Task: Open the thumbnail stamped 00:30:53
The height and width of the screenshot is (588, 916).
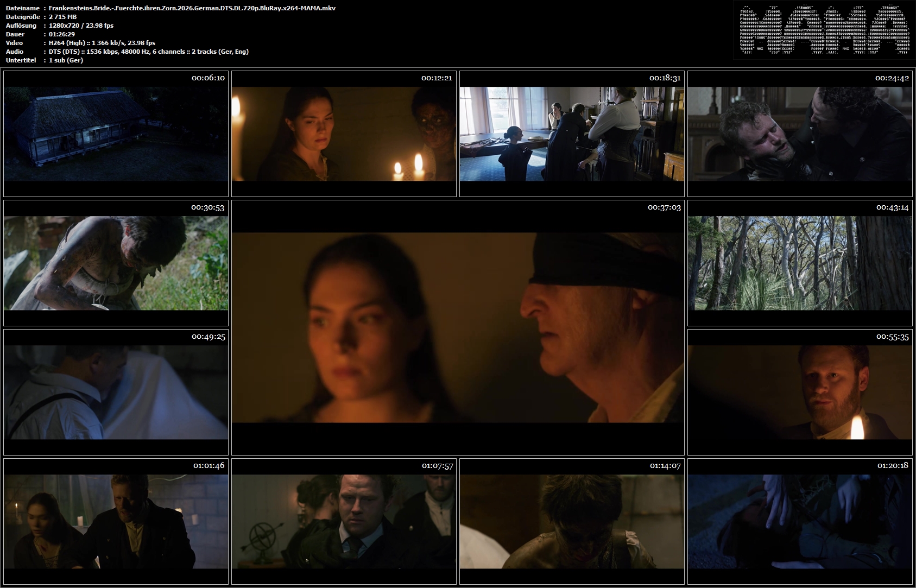Action: coord(116,263)
